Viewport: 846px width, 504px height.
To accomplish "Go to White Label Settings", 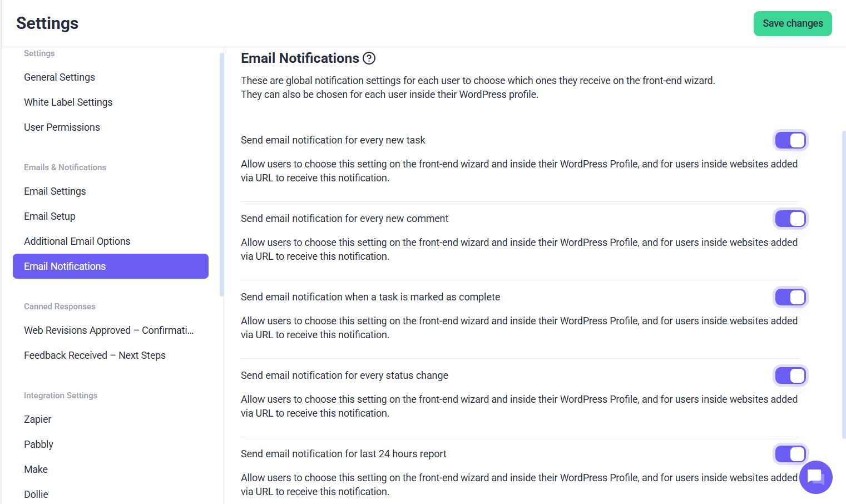I will (x=68, y=102).
